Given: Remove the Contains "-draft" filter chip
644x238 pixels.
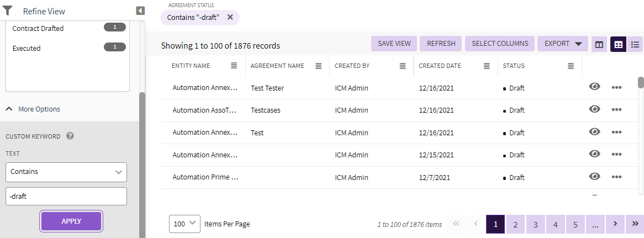Looking at the screenshot, I should [x=230, y=17].
